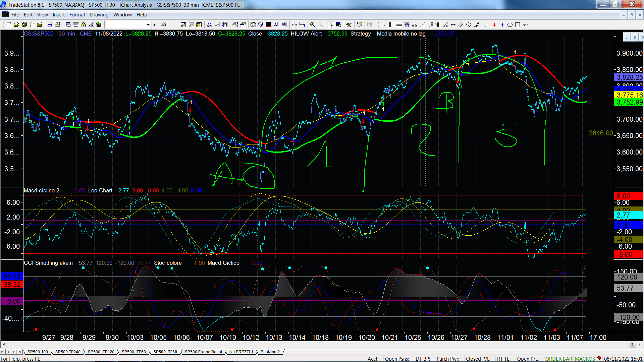
Task: Switch to No PREZZI 1 tab
Action: click(241, 352)
